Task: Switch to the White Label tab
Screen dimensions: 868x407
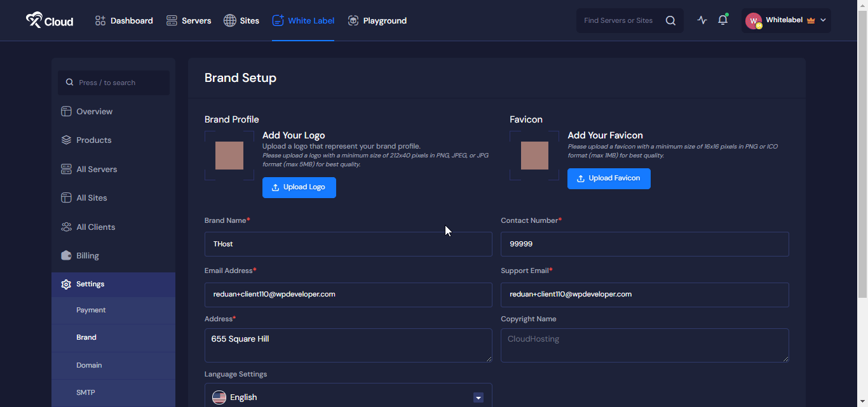Action: (x=303, y=20)
